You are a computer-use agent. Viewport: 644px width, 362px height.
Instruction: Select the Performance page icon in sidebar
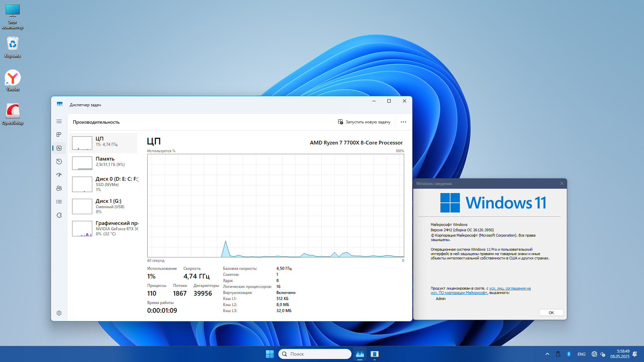tap(59, 148)
